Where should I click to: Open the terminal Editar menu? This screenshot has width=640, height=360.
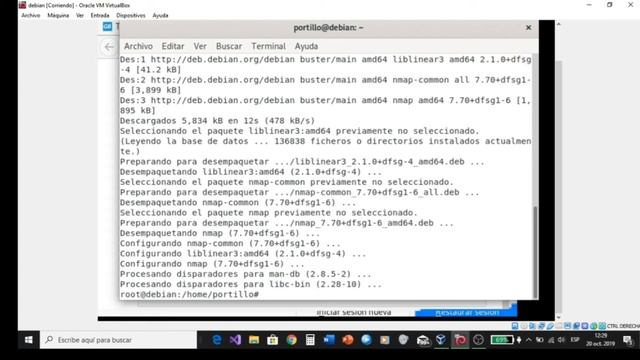tap(173, 46)
